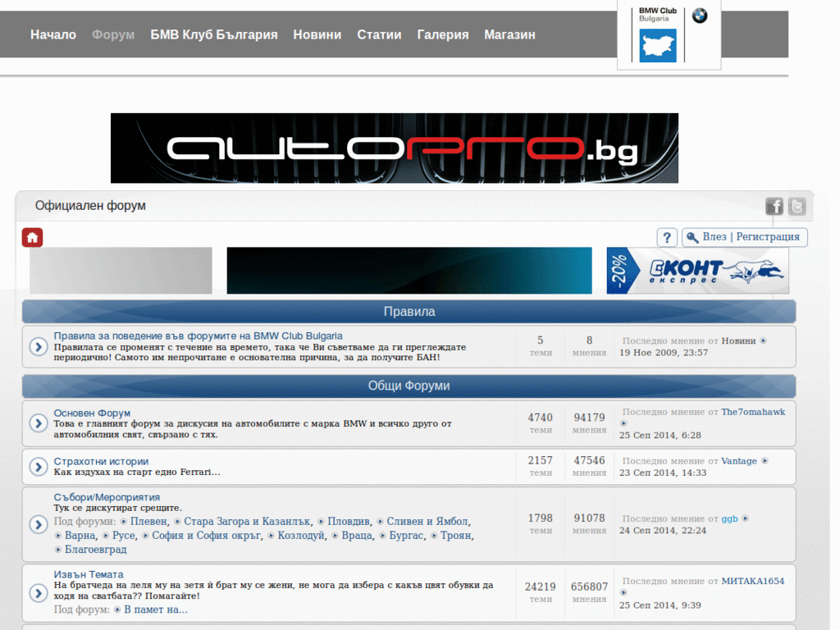Open Троян subforum

456,535
